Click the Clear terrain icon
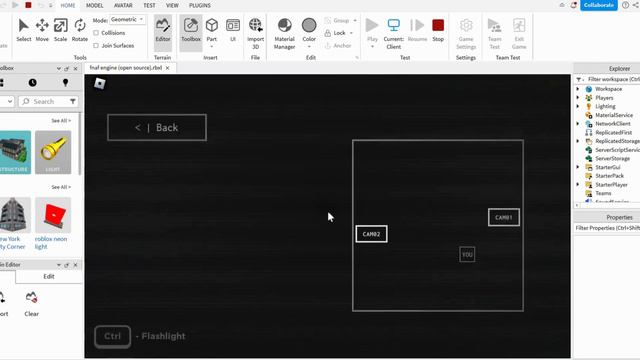This screenshot has width=640, height=360. (31, 298)
